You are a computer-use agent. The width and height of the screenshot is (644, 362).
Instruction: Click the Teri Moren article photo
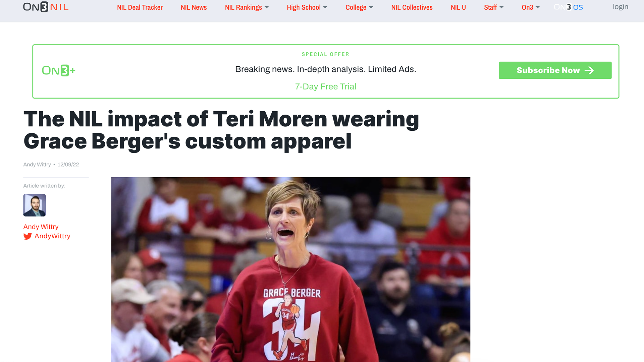pos(290,269)
